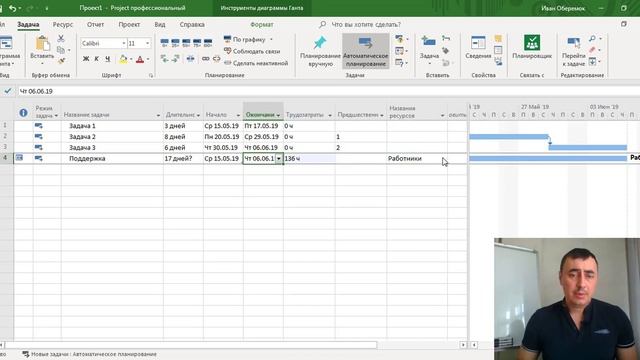640x360 pixels.
Task: Toggle italic (К) formatting
Action: 97,59
